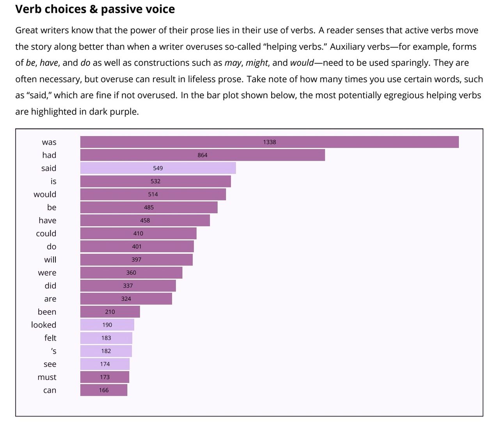
Task: Select the 'could' bar showing 410
Action: pos(138,234)
